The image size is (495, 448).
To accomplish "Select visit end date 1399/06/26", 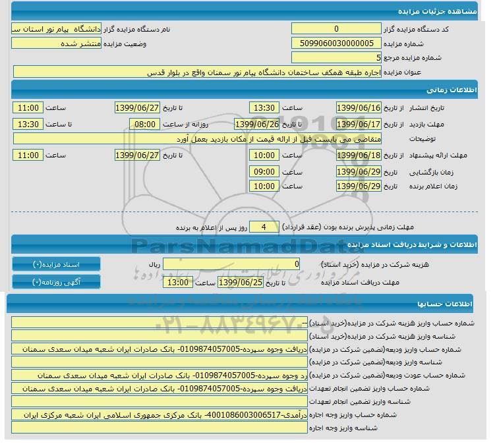I will (257, 124).
